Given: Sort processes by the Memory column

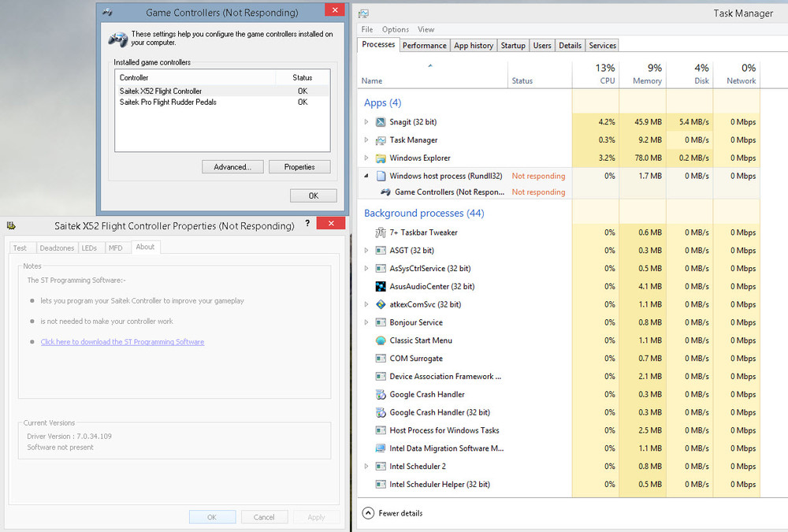Looking at the screenshot, I should tap(647, 80).
